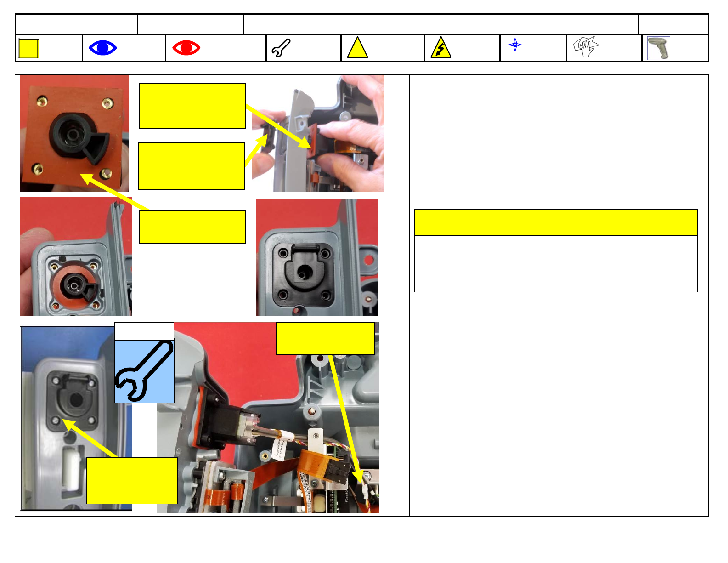Click the large wrench icon on blue background
The image size is (728, 563).
pyautogui.click(x=144, y=371)
